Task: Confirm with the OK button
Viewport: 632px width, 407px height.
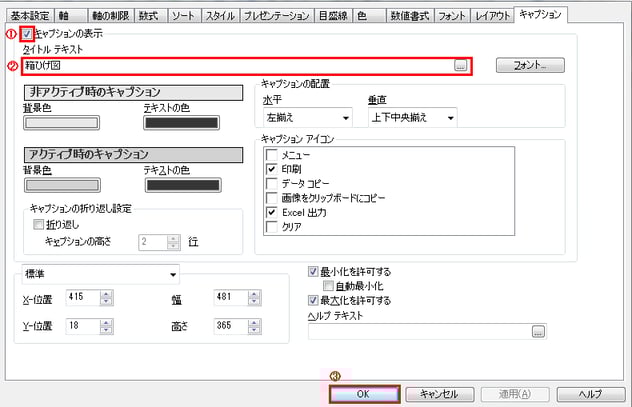Action: pos(364,394)
